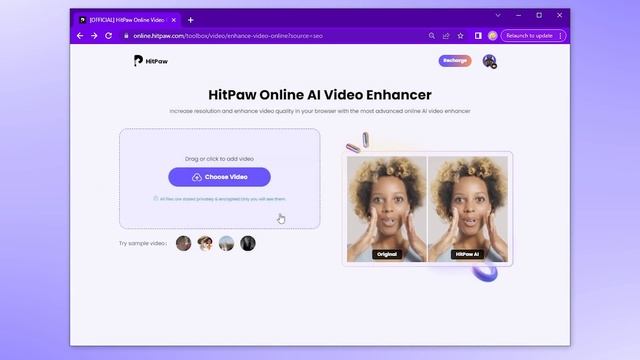Click the HitPaw AI enhanced preview image
Viewport: 640px width, 360px height.
click(x=468, y=209)
